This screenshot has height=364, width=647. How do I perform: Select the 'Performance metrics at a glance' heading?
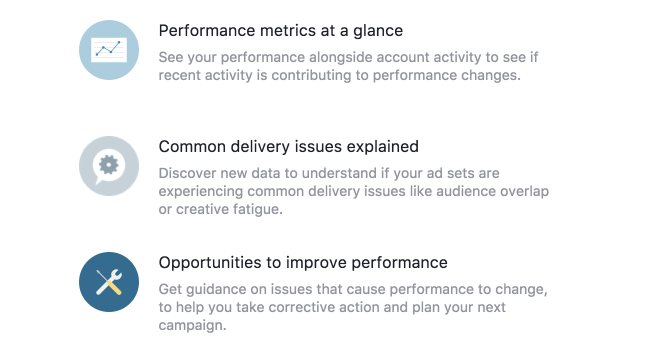(281, 31)
